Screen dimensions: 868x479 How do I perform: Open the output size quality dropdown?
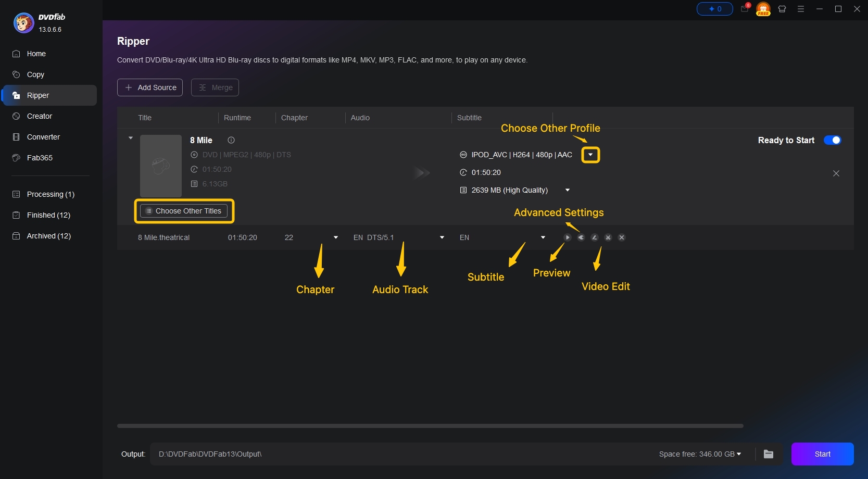(568, 190)
